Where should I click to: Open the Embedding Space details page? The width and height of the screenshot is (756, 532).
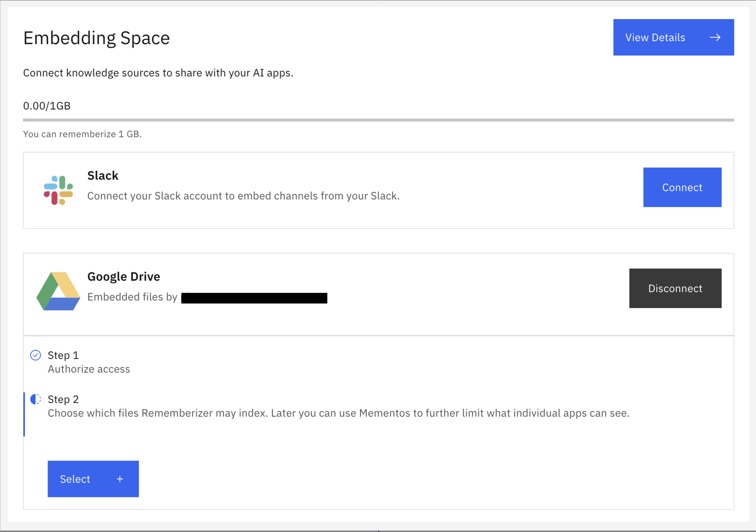673,37
